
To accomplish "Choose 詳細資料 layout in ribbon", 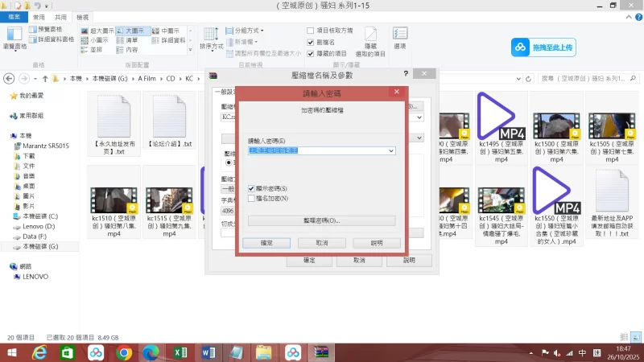I will pos(169,40).
